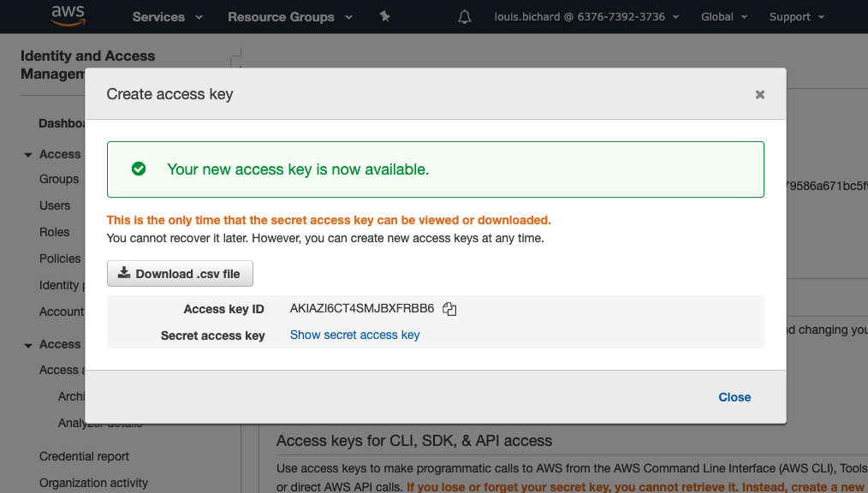Click the AWS logo to go home
Screen dimensions: 868x493
click(x=68, y=15)
